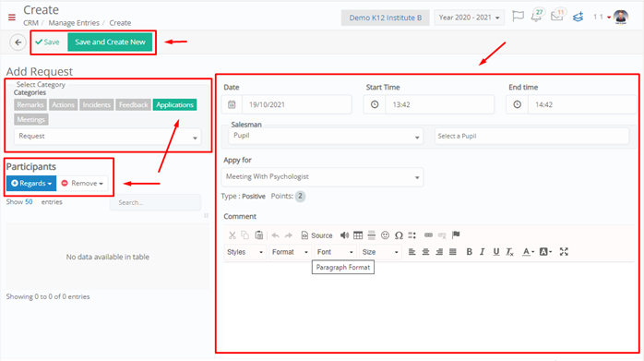Click the Paste clipboard icon

pyautogui.click(x=258, y=235)
